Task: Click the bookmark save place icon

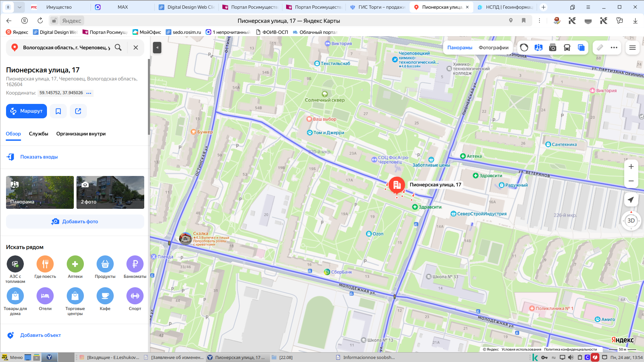Action: 58,111
